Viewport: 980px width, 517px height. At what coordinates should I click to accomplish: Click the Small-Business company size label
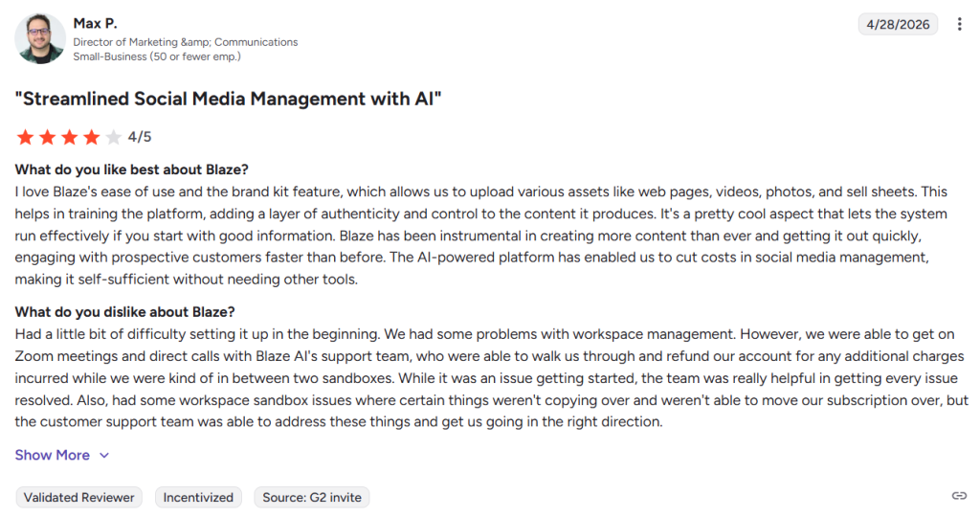(x=157, y=56)
